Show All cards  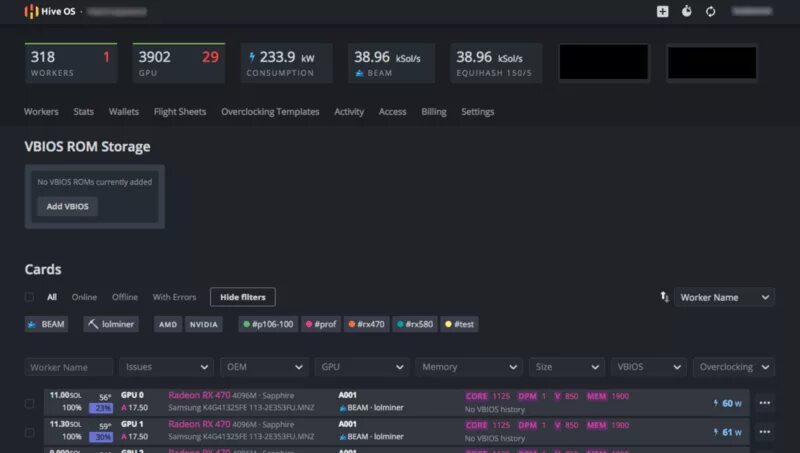coord(52,297)
